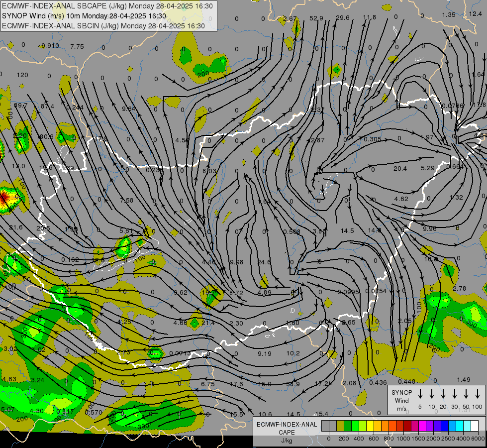Click map value '8.03' on the map

pos(209,171)
